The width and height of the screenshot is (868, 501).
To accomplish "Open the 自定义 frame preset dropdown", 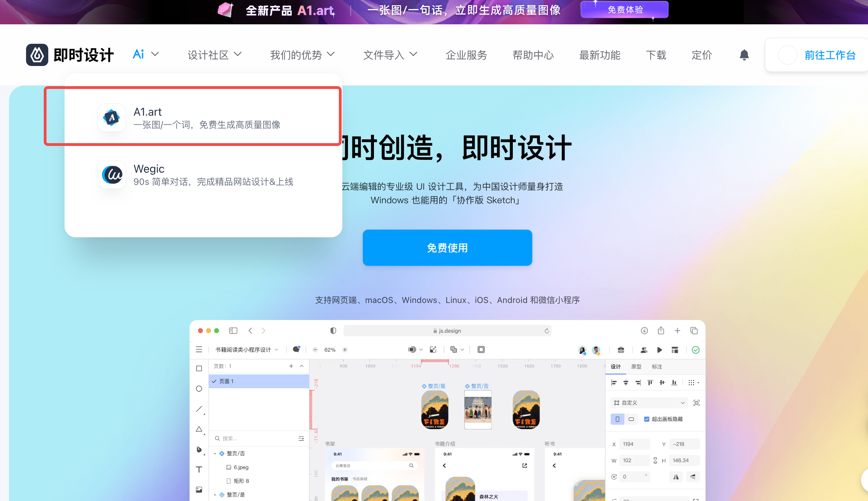I will [649, 402].
